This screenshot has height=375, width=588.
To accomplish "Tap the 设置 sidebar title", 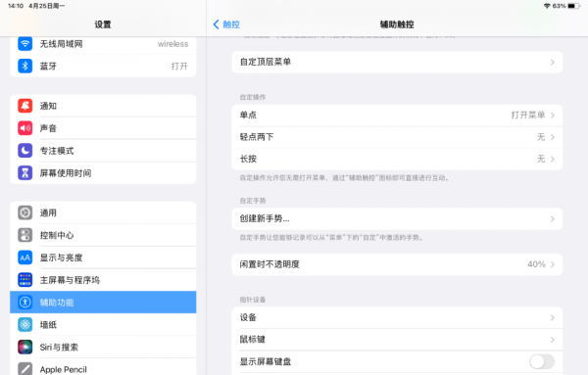I will click(x=103, y=24).
